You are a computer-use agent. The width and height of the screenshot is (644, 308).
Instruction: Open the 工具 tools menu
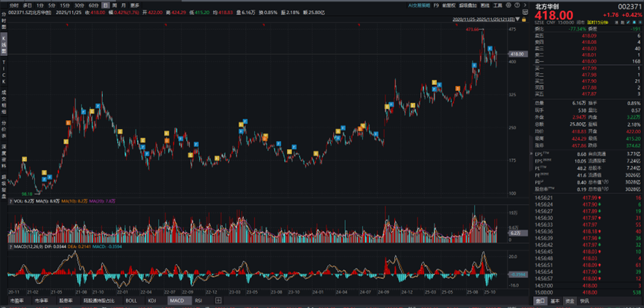tap(498, 4)
